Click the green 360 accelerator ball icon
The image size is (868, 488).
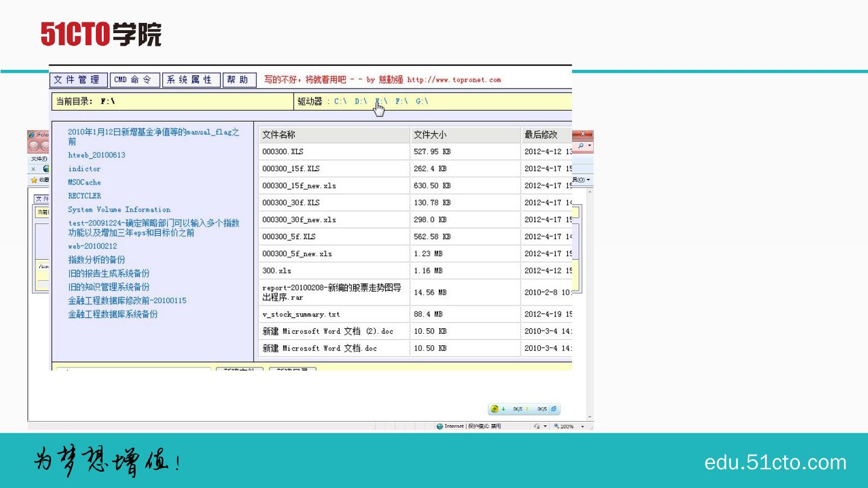(x=495, y=409)
